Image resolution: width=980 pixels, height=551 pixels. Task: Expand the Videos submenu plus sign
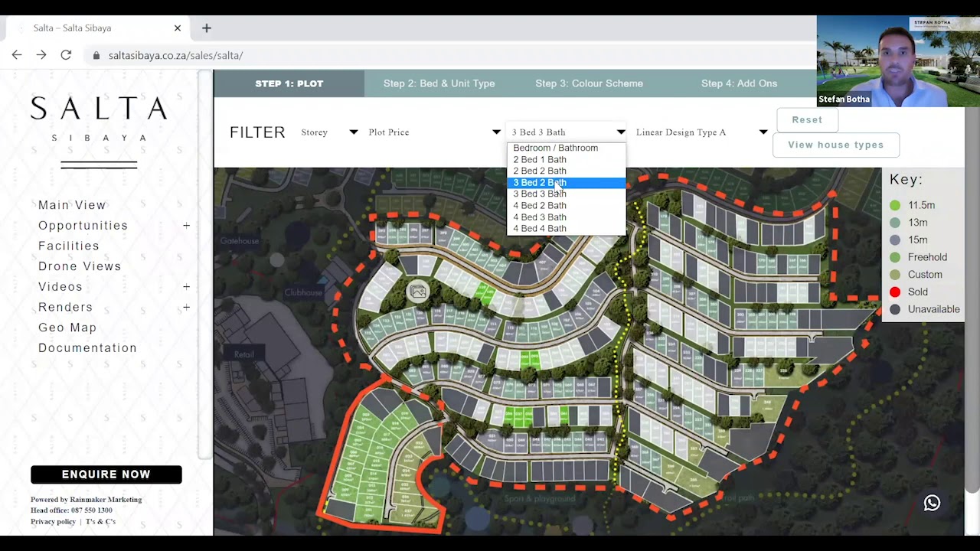point(186,287)
